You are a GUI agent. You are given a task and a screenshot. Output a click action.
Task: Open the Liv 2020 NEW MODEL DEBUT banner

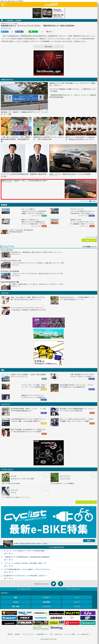point(49,322)
